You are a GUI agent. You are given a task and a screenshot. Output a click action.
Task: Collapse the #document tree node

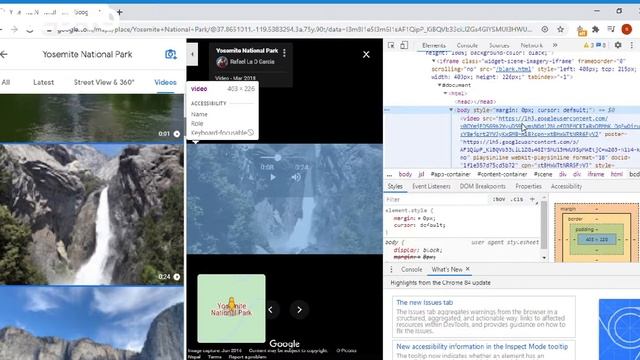[440, 85]
